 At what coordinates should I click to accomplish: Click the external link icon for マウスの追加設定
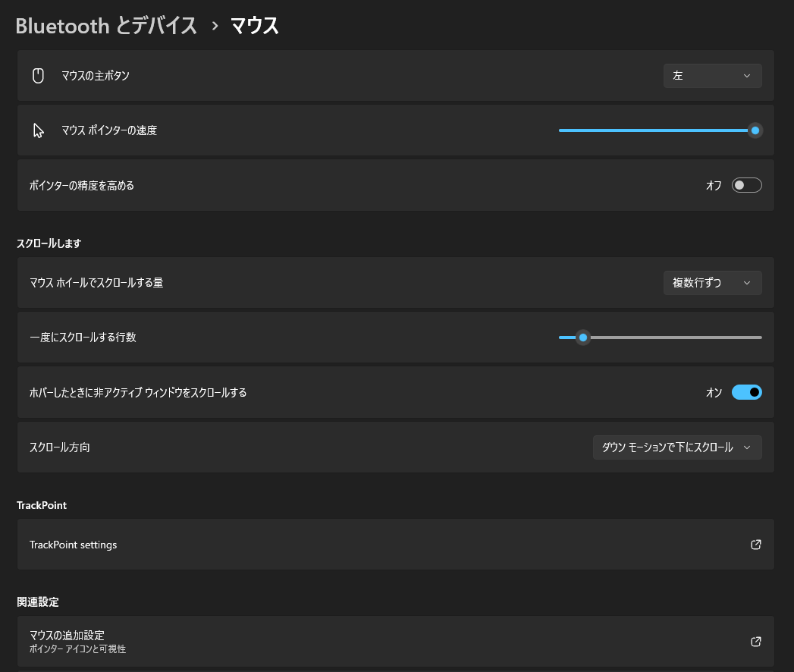coord(755,642)
